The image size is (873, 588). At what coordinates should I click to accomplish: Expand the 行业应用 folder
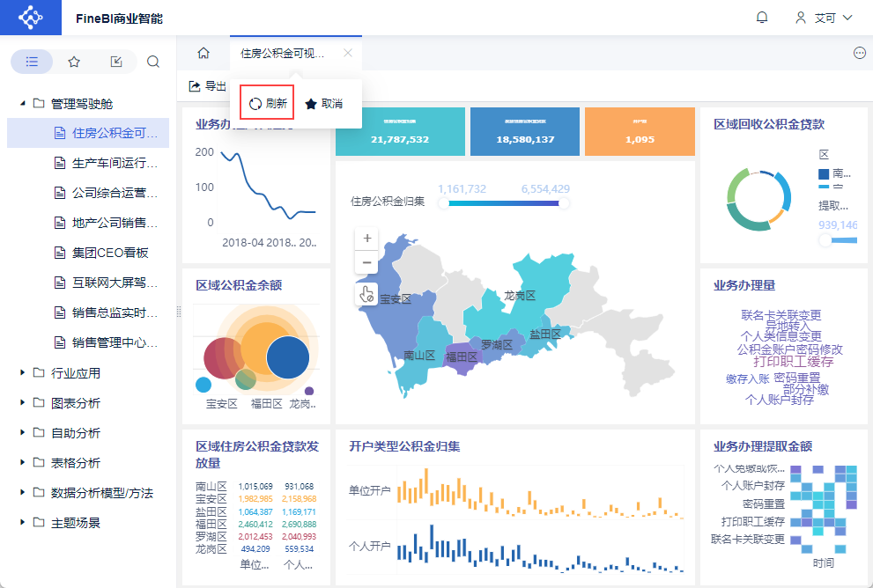click(23, 372)
